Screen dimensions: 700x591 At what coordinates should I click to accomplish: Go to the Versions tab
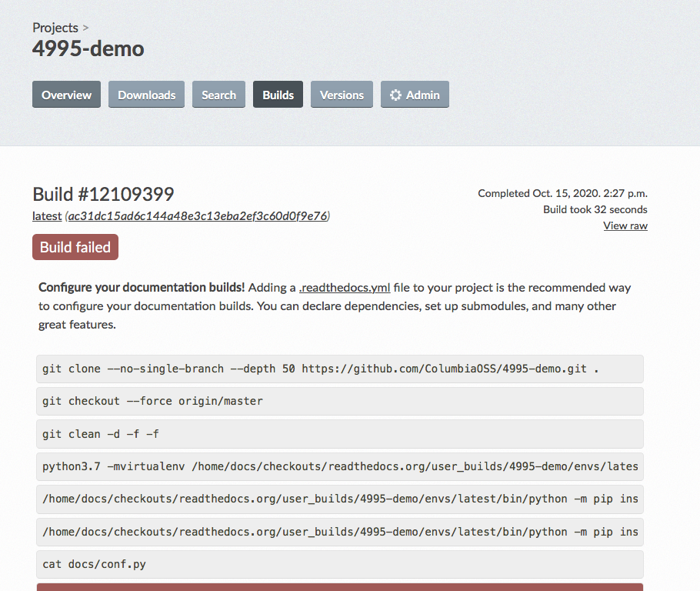click(x=342, y=94)
